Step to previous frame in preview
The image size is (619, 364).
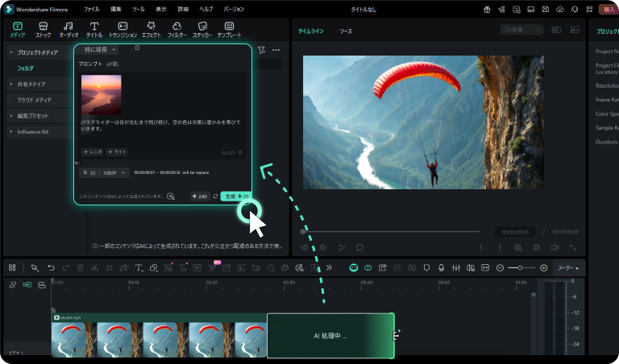click(305, 247)
